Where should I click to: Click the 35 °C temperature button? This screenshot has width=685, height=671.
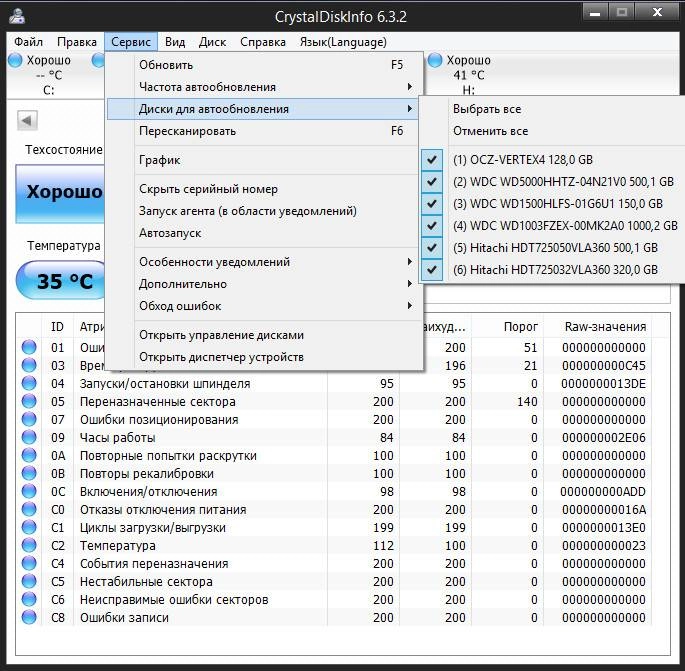pyautogui.click(x=62, y=280)
